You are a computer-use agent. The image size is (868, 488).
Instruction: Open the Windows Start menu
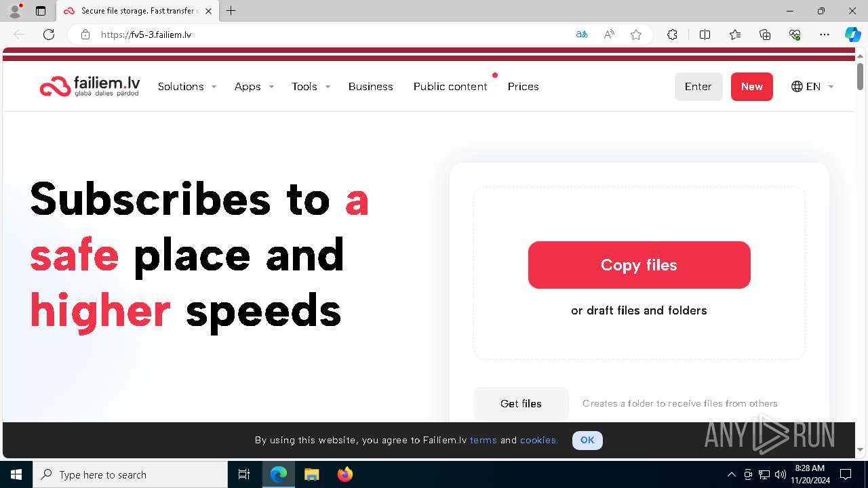click(16, 474)
